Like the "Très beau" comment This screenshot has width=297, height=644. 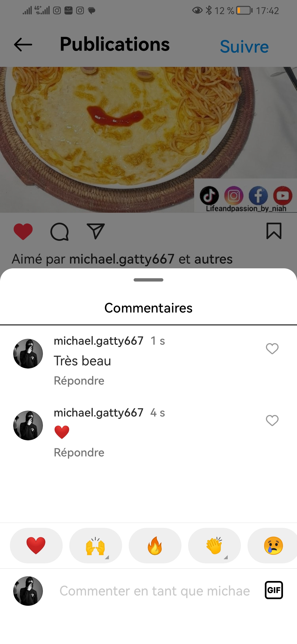[x=272, y=349]
